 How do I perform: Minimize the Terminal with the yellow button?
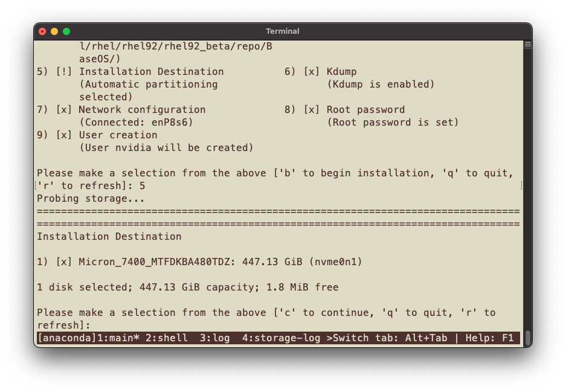[x=54, y=31]
